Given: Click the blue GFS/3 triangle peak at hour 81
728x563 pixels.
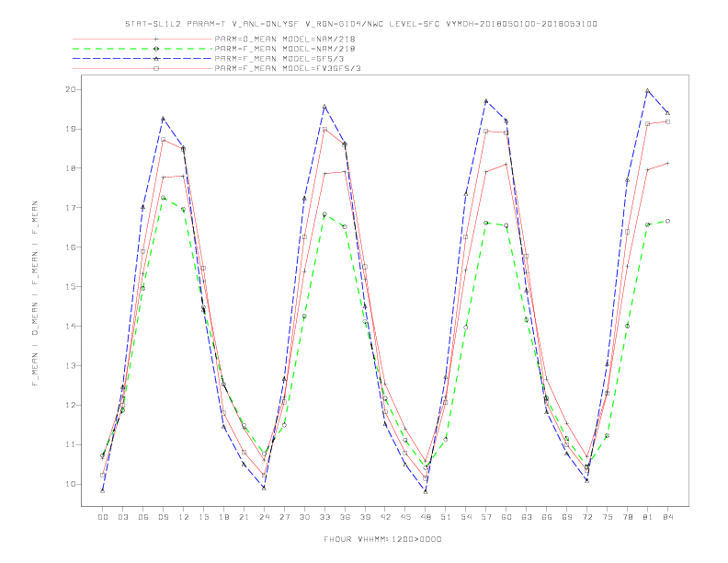Looking at the screenshot, I should click(x=648, y=90).
